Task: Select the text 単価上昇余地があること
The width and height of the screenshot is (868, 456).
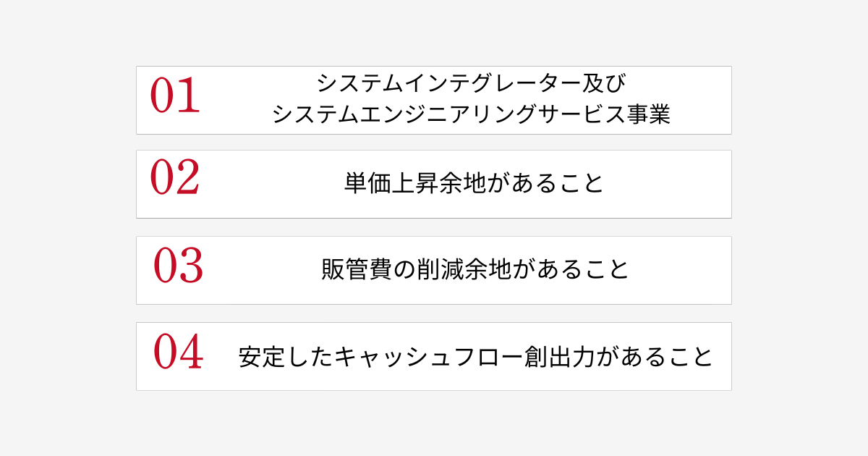Action: (x=474, y=183)
